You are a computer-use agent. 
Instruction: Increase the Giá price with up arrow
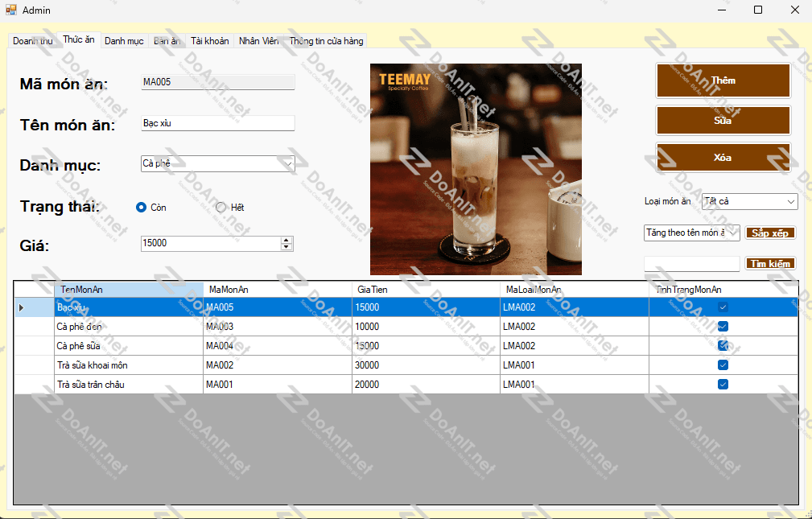pyautogui.click(x=287, y=240)
